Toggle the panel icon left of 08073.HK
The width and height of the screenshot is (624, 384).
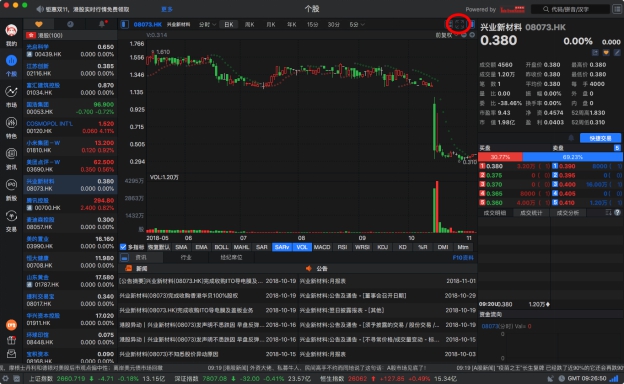point(125,25)
